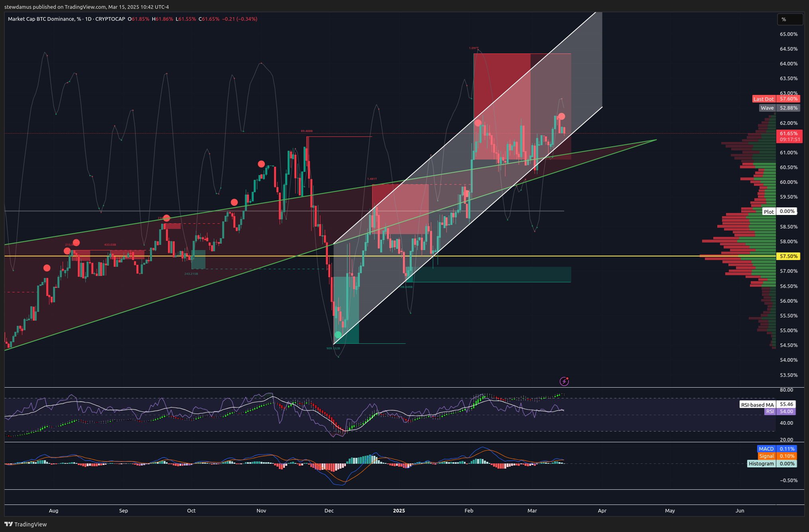Click the 20.00 RSI axis tick
The image size is (809, 532).
[x=786, y=439]
